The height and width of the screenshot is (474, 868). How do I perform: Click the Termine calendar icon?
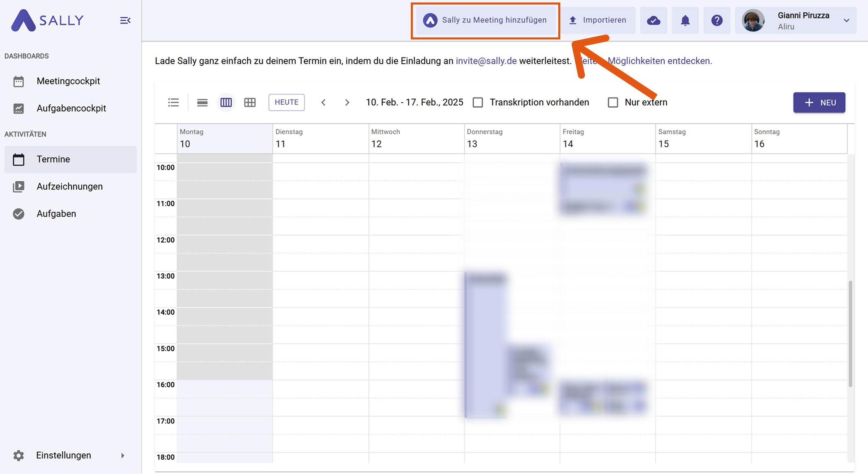18,159
